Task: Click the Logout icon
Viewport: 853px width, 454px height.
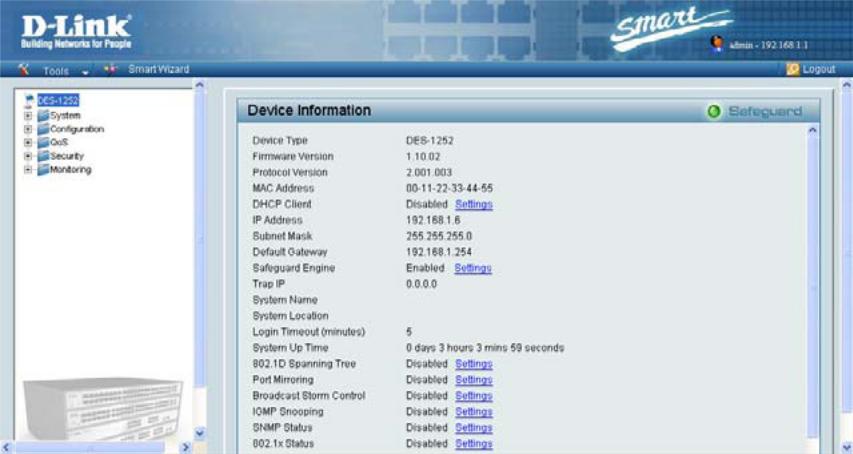Action: coord(793,69)
